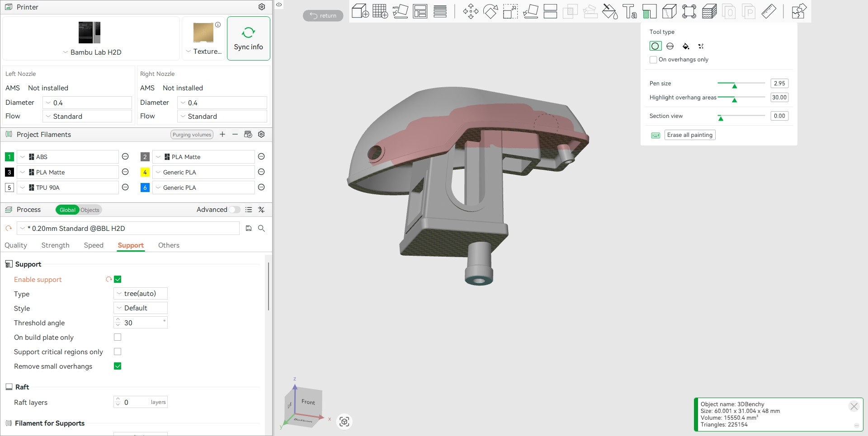868x436 pixels.
Task: Open filament 5 TPU 90A dropdown
Action: (68, 188)
